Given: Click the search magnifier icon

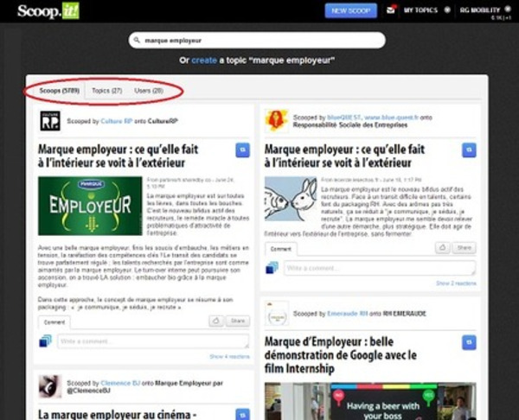Looking at the screenshot, I should click(x=137, y=40).
